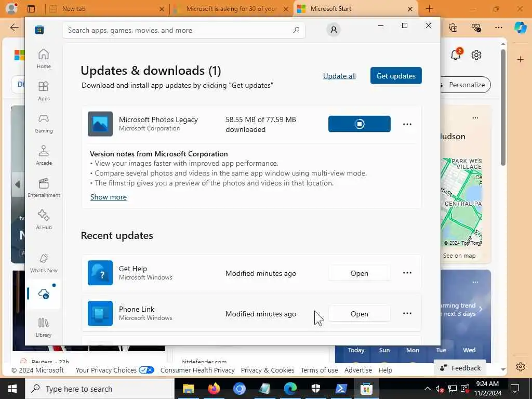Click the Microsoft Store logo icon
Image resolution: width=532 pixels, height=399 pixels.
(x=39, y=30)
